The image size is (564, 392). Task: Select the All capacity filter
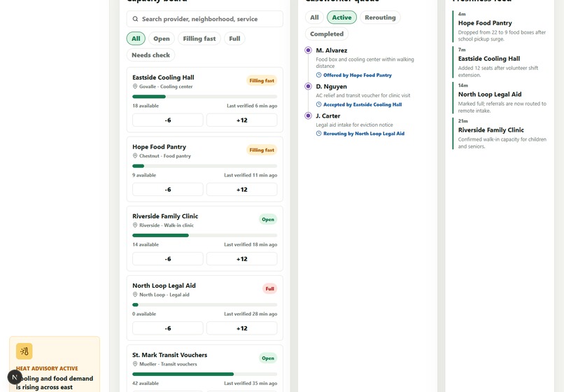click(x=136, y=38)
